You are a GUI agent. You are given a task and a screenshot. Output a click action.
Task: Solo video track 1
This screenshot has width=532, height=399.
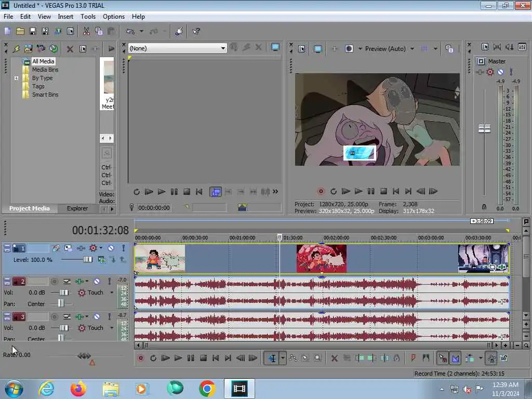[124, 248]
